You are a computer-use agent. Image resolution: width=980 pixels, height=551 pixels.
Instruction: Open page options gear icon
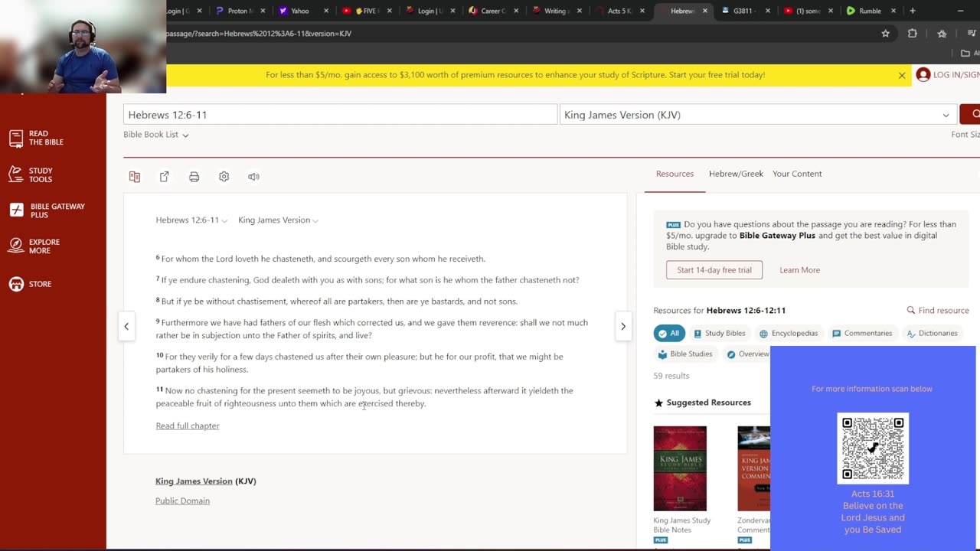tap(224, 177)
